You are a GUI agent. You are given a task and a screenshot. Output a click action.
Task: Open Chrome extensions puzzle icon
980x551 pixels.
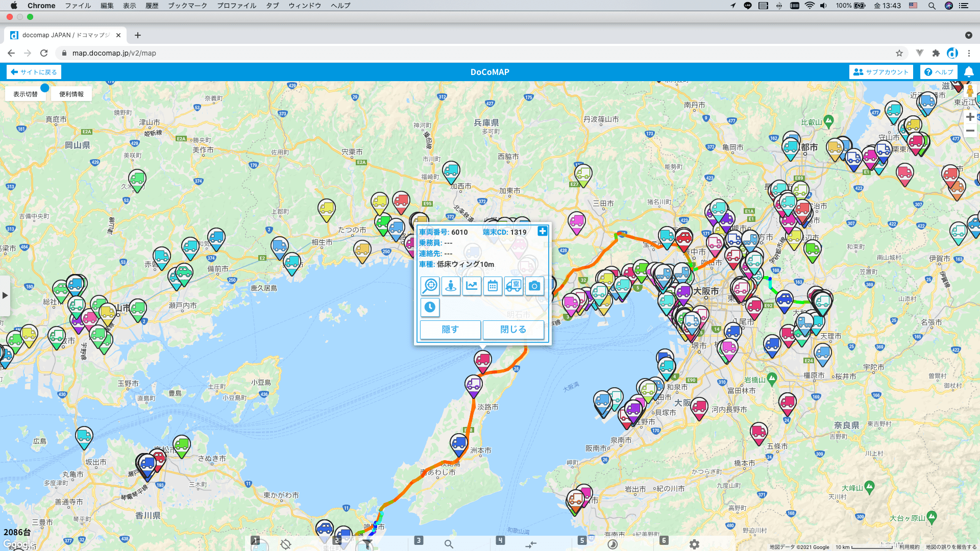point(936,53)
